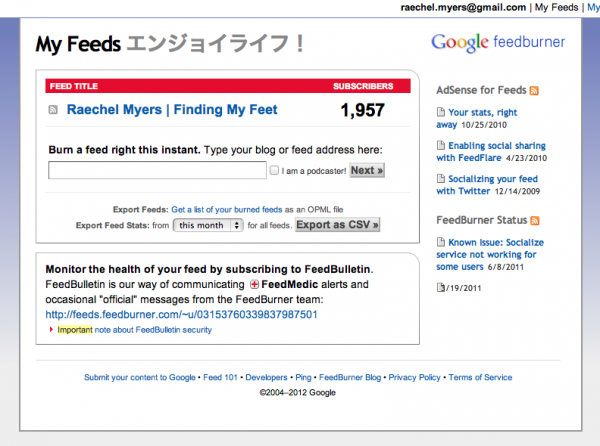Viewport: 600px width, 446px height.
Task: Click the feed icon beside Raechel Myers title
Action: pos(54,110)
